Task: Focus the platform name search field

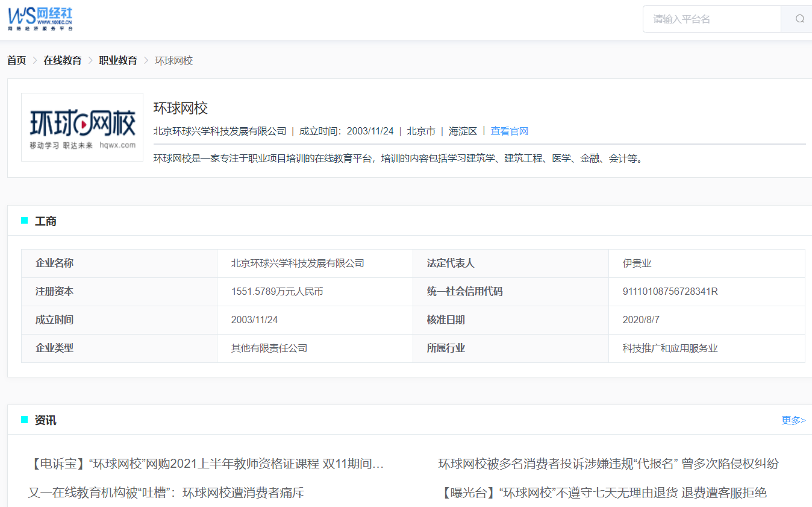Action: coord(712,19)
